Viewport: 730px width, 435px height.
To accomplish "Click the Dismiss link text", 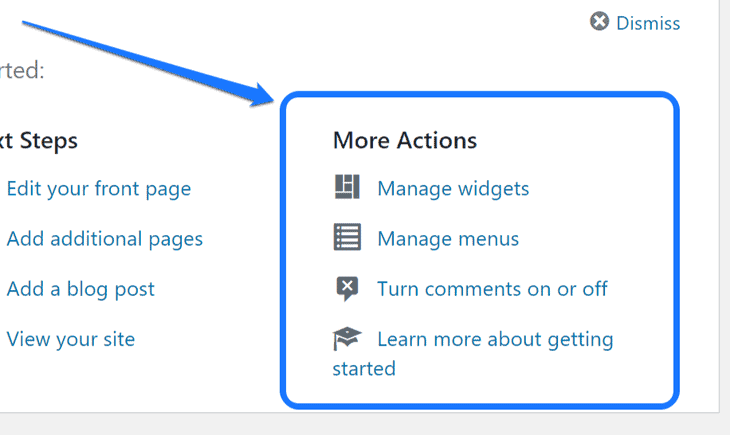I will tap(648, 23).
